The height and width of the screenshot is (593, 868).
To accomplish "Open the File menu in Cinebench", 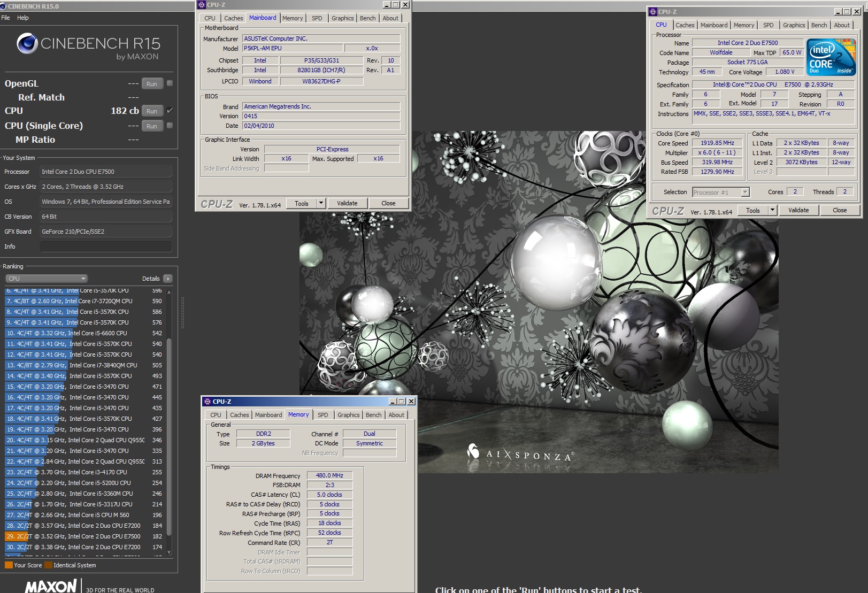I will (5, 18).
